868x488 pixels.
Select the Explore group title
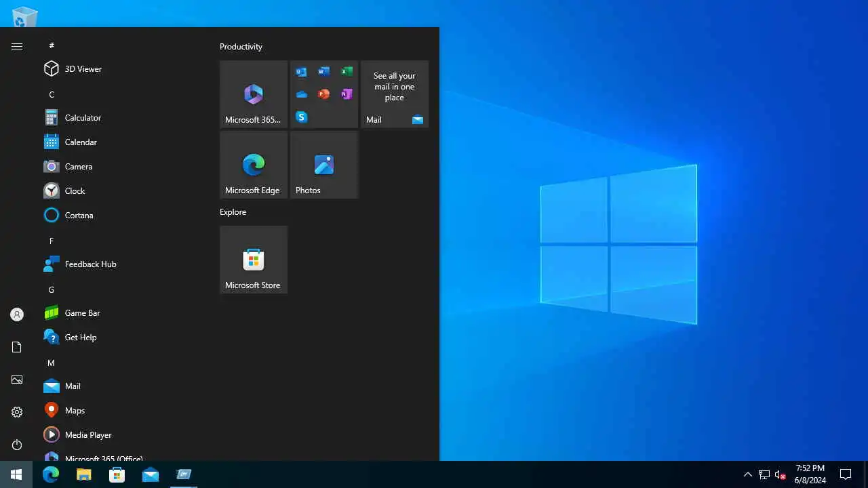(233, 212)
